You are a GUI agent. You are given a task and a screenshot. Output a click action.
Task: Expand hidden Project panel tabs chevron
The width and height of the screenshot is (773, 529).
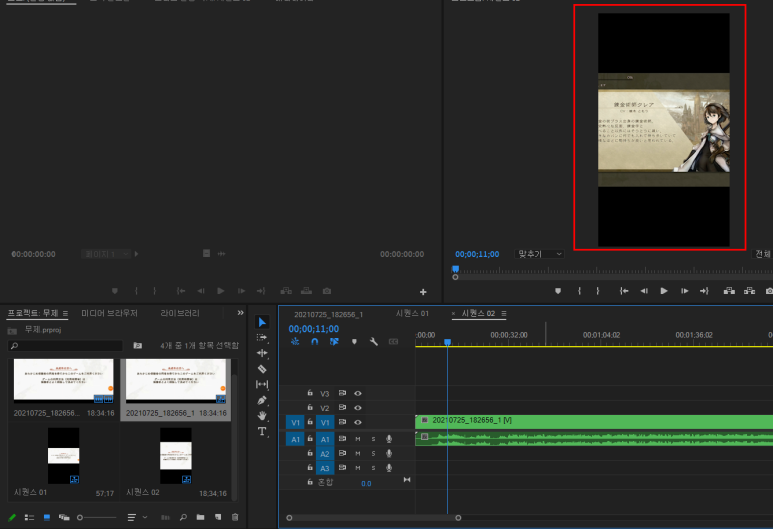pos(241,313)
